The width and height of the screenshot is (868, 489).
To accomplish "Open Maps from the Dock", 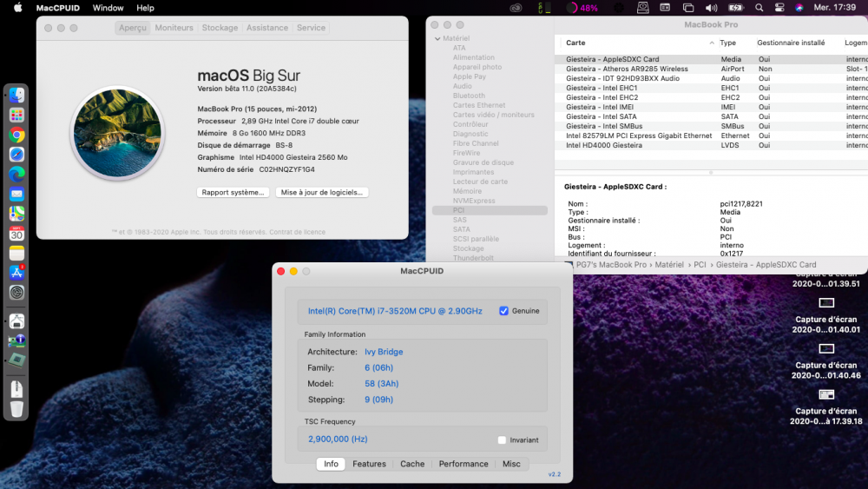I will (16, 214).
